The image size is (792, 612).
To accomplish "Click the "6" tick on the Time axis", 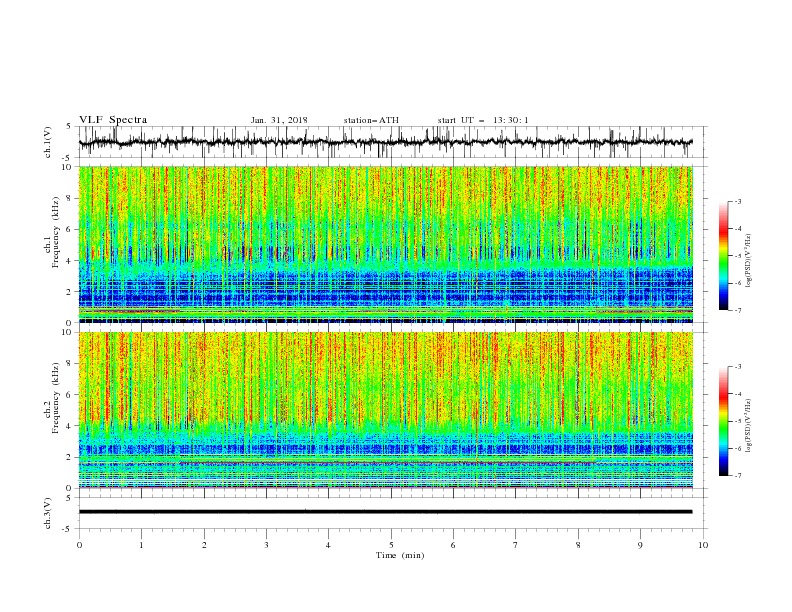I will (x=453, y=545).
